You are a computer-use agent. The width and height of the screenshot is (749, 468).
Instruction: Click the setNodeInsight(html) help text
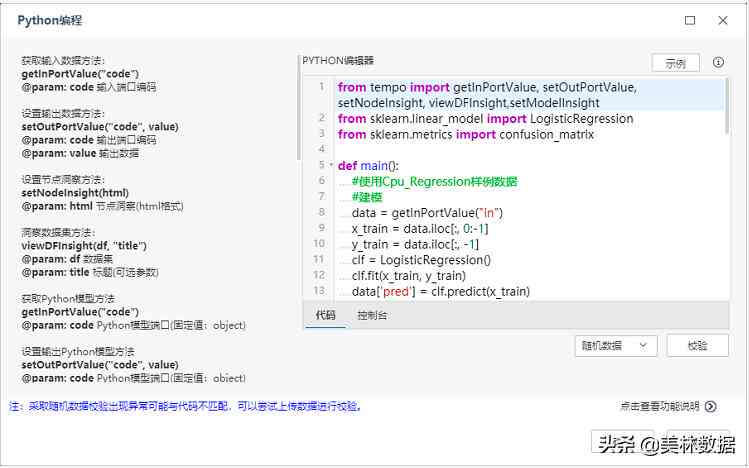[x=75, y=193]
